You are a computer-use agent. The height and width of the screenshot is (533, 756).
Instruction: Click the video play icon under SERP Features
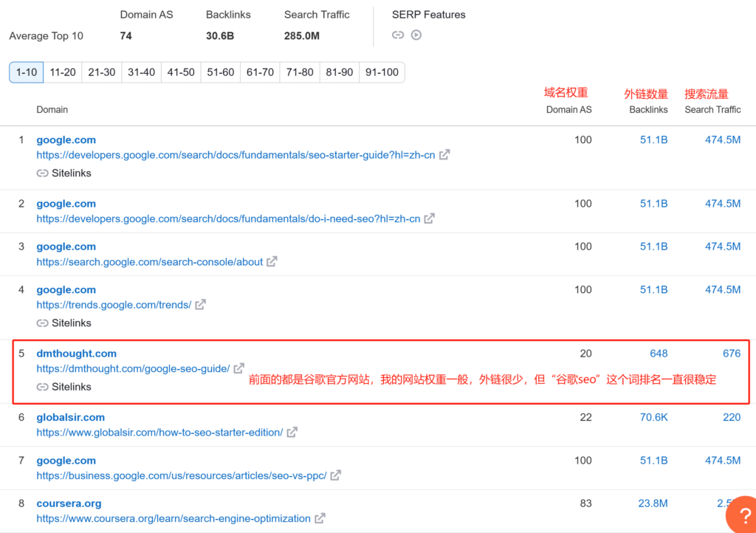coord(416,34)
